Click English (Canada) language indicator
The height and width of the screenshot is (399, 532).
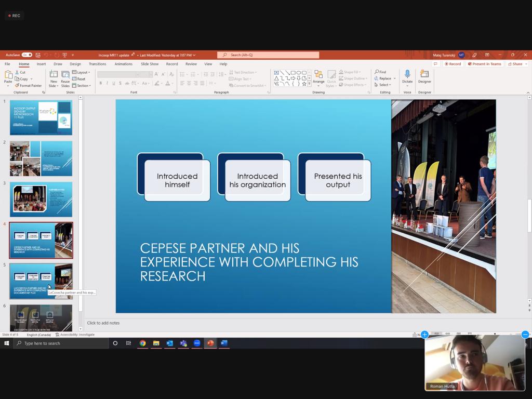38,335
